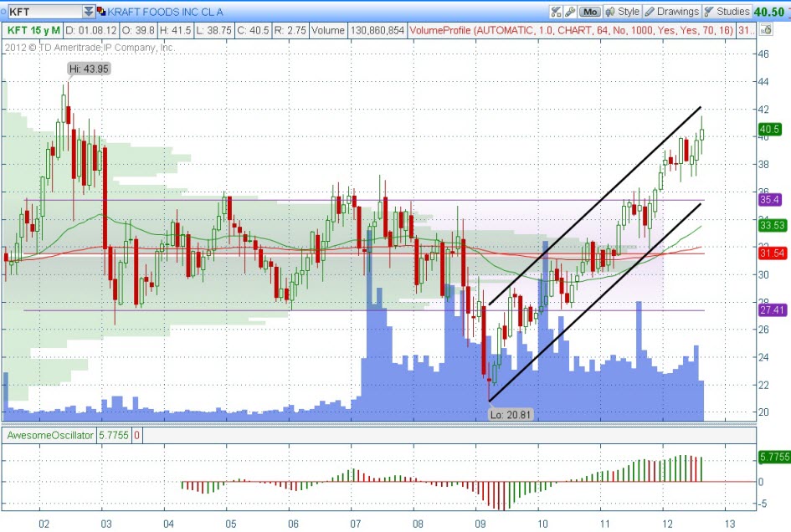Expand the KFT symbol dropdown arrow

coord(88,11)
